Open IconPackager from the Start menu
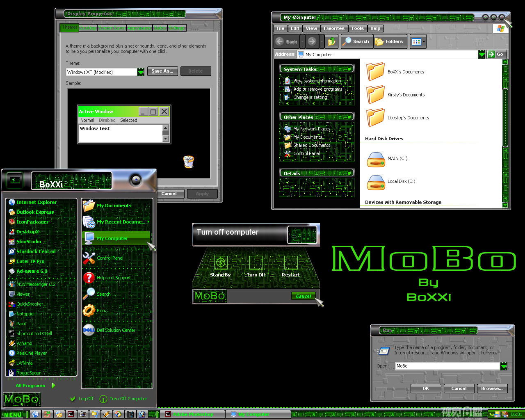The image size is (525, 420). click(x=29, y=222)
